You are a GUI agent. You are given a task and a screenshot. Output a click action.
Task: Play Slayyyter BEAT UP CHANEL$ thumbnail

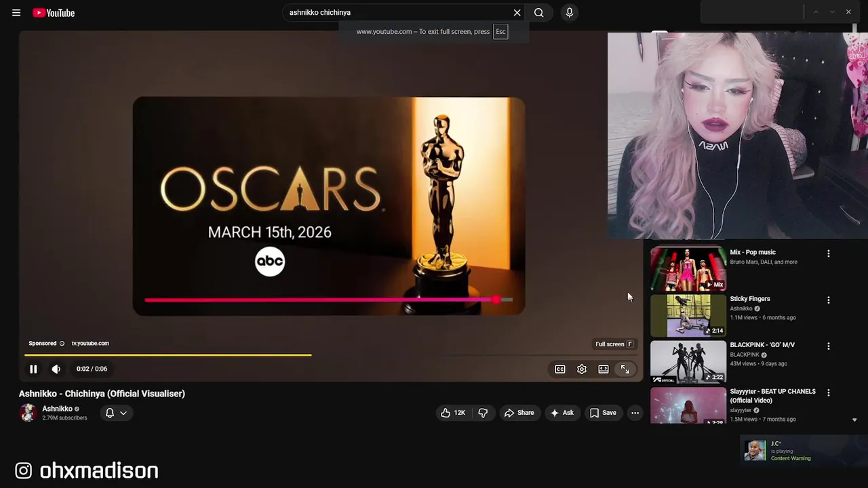tap(688, 405)
